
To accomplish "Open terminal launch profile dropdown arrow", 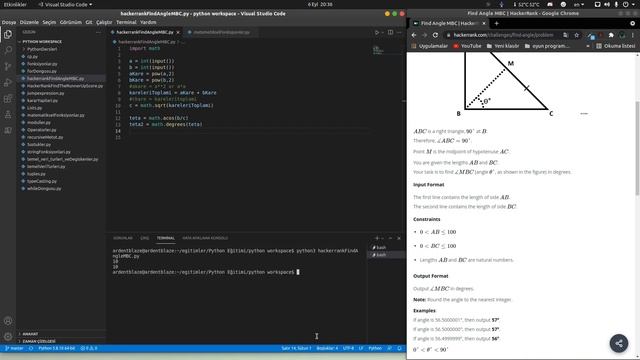I will 382,238.
